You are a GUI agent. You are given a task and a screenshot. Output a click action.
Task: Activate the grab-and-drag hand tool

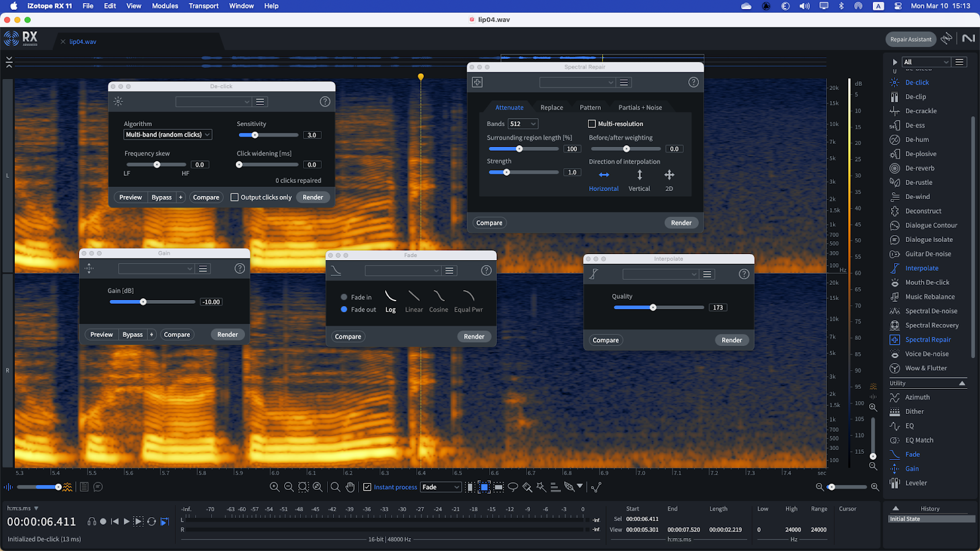350,487
